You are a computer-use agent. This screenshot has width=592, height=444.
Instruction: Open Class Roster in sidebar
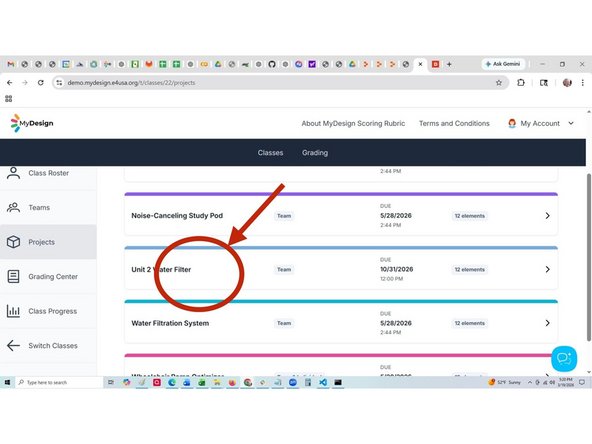[x=48, y=173]
